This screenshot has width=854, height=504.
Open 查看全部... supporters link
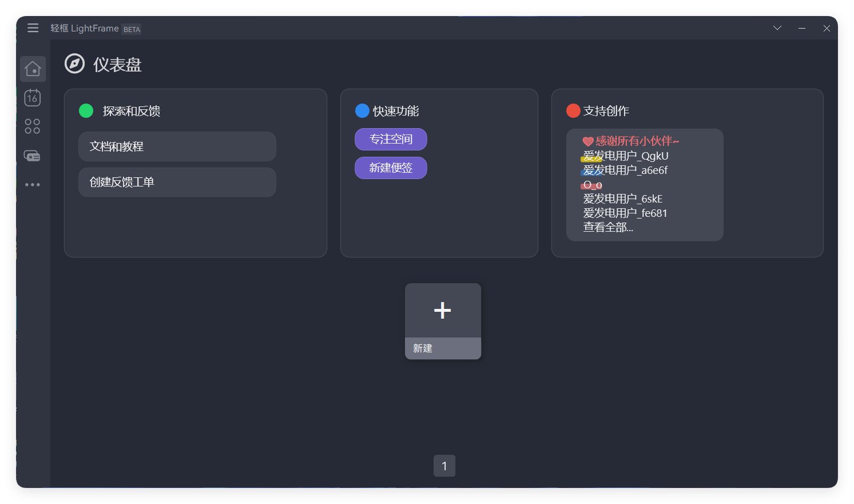coord(608,227)
